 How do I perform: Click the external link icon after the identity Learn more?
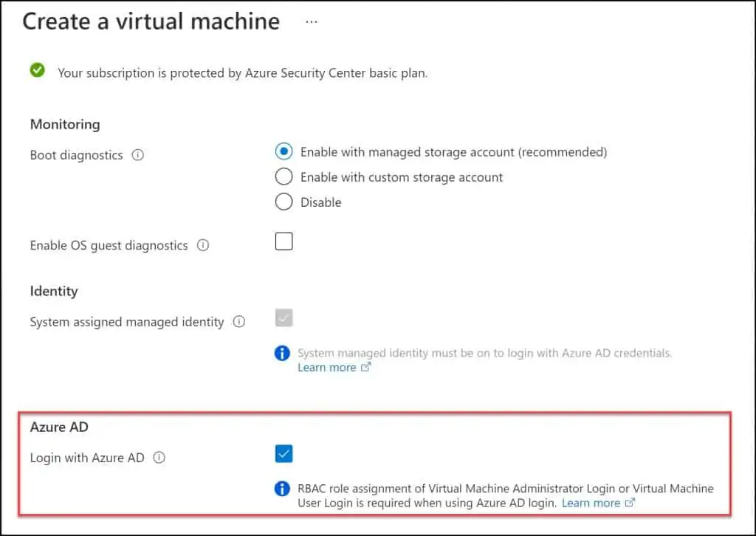(366, 367)
